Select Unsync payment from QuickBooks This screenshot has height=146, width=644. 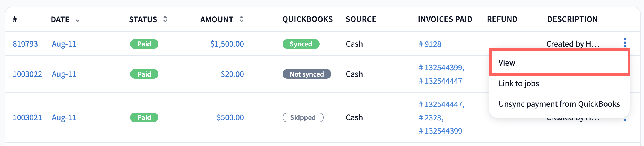click(x=559, y=104)
